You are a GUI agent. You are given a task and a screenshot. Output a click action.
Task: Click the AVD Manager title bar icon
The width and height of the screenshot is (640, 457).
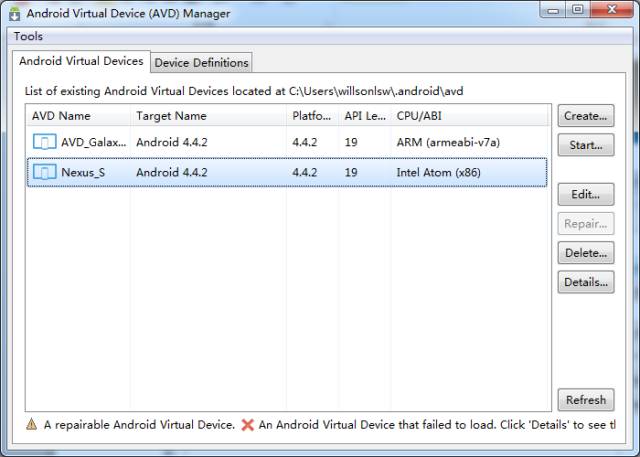pyautogui.click(x=15, y=13)
